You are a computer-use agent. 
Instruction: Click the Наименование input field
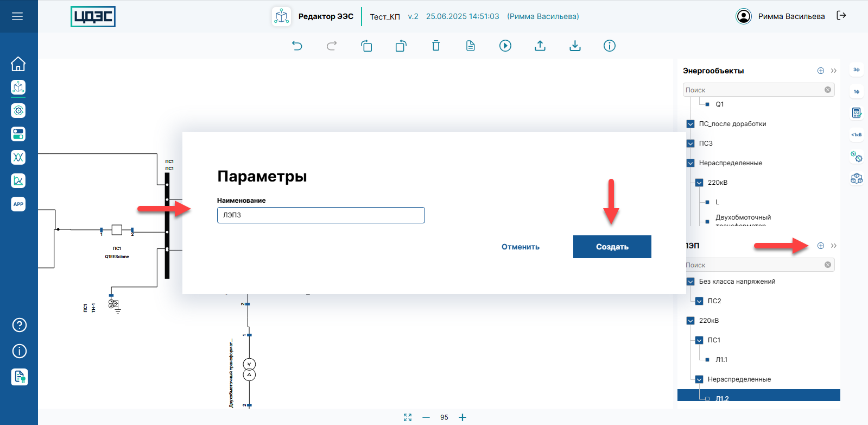pyautogui.click(x=321, y=215)
